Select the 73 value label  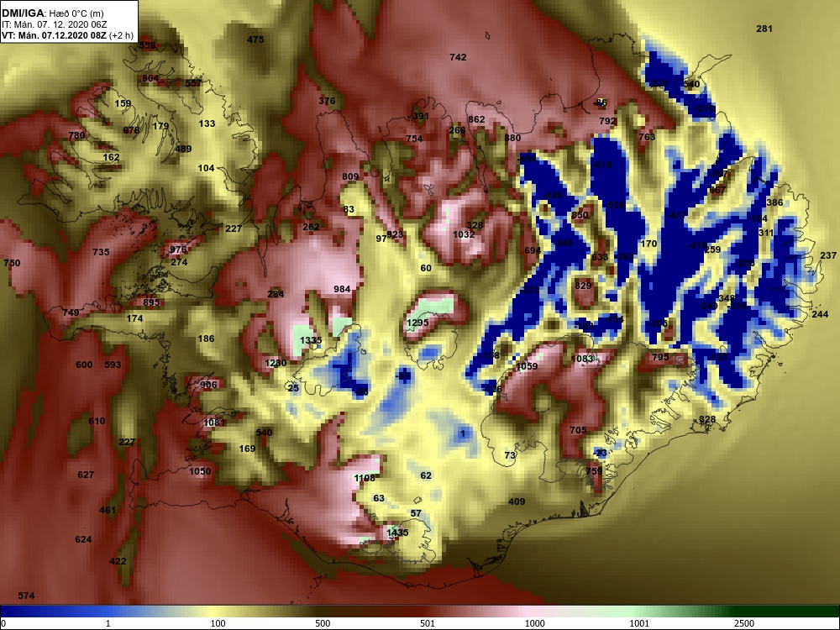coord(510,455)
